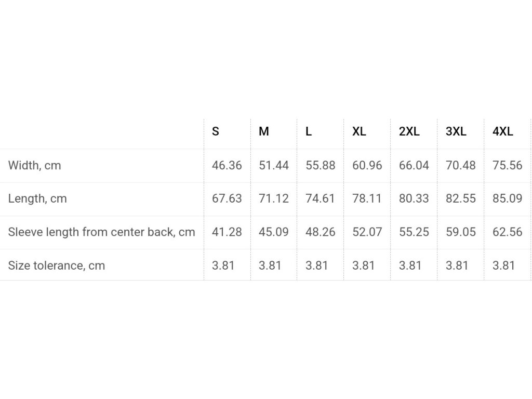The height and width of the screenshot is (399, 532).
Task: Click the S size column header
Action: pos(216,131)
